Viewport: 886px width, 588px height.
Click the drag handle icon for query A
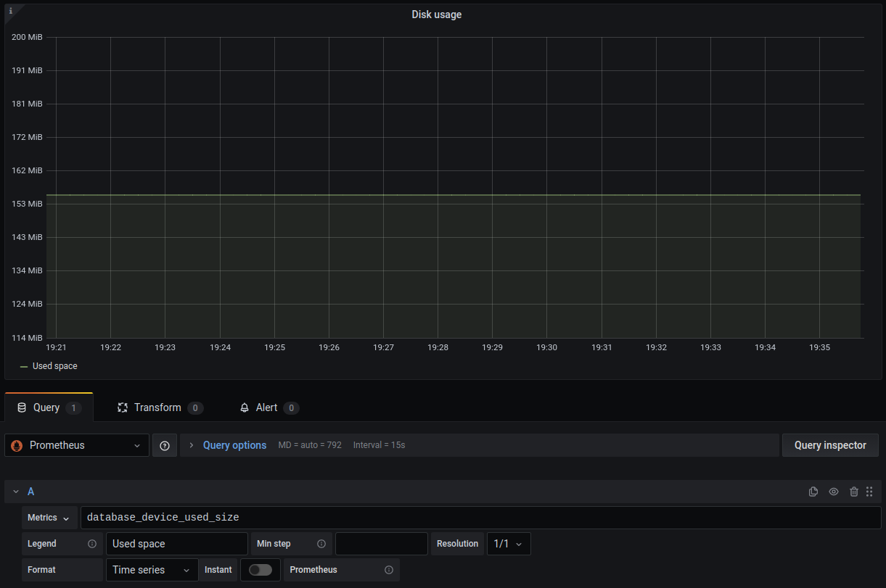pos(869,492)
